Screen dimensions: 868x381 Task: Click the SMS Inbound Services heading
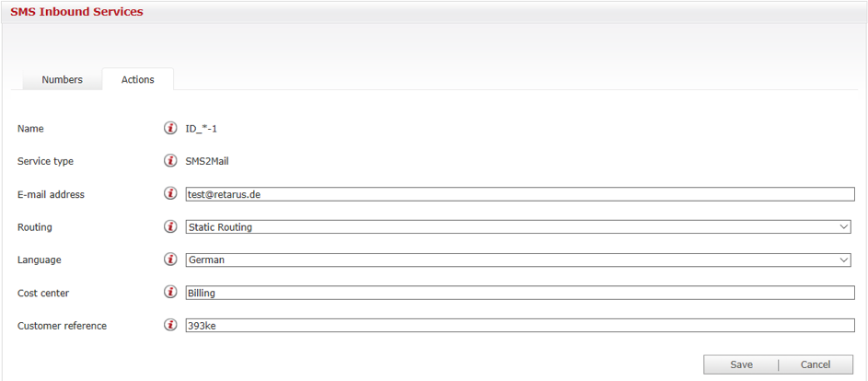[76, 12]
